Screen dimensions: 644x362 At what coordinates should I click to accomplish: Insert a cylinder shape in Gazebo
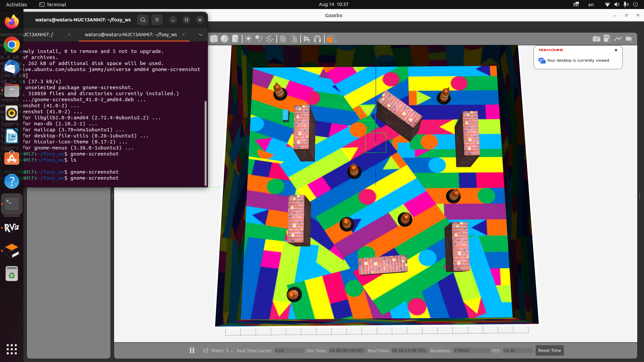pyautogui.click(x=235, y=39)
